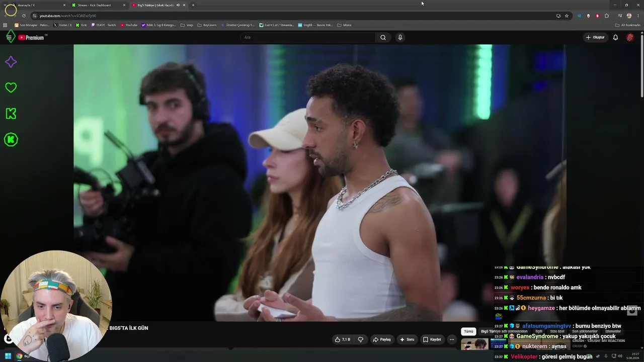The image size is (644, 362).
Task: Switch to the Anasayfa / X browser tab
Action: 38,5
